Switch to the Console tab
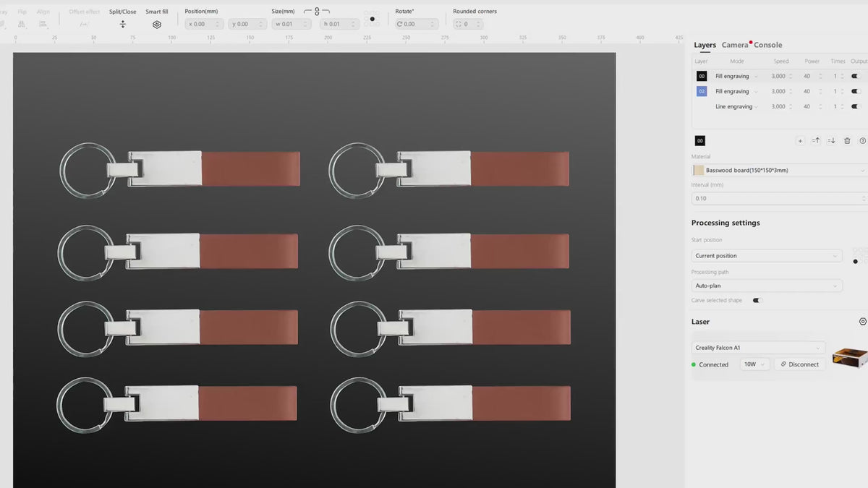Image resolution: width=868 pixels, height=488 pixels. [768, 45]
